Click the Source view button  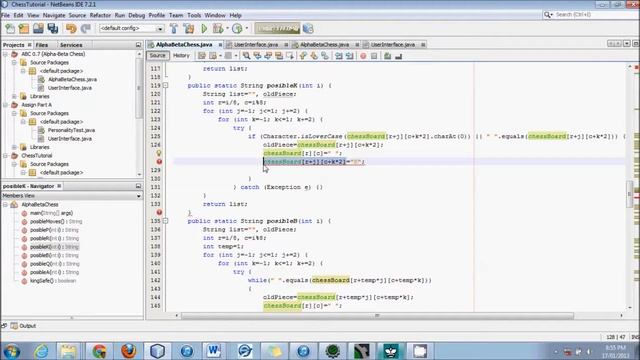157,56
